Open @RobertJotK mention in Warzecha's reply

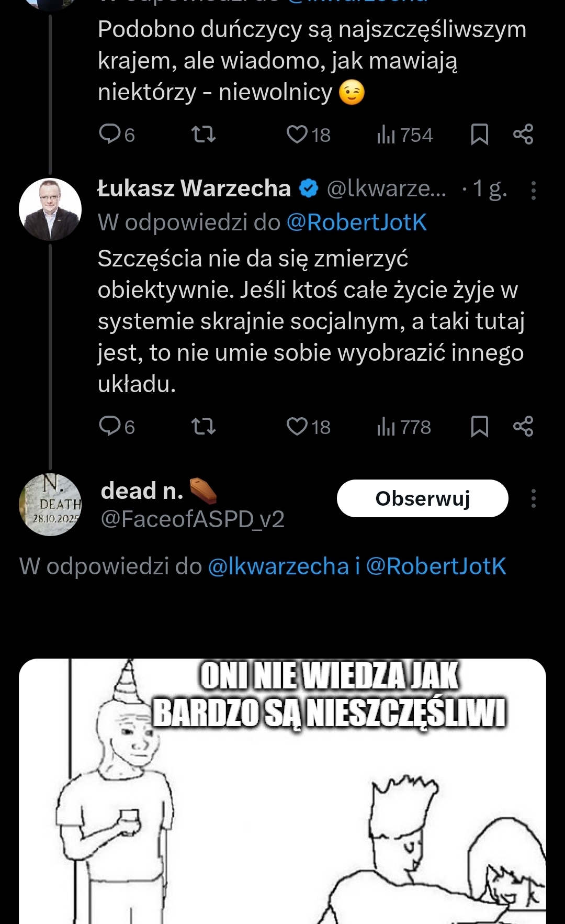point(356,222)
